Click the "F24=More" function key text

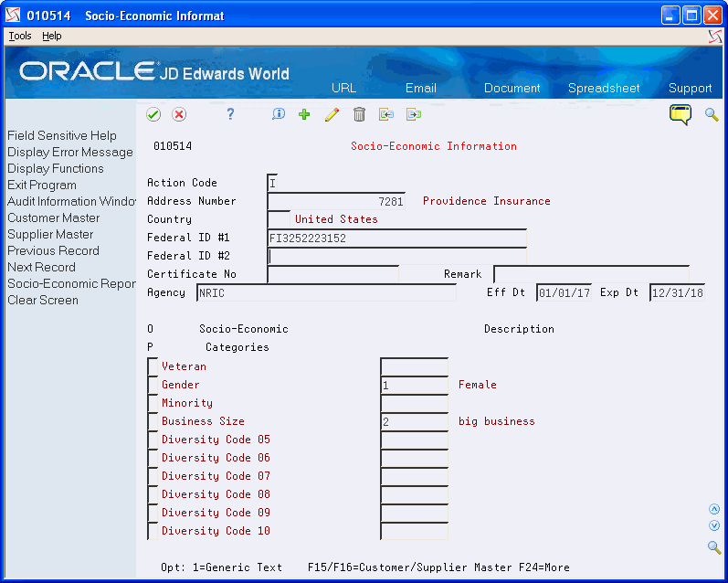point(543,567)
